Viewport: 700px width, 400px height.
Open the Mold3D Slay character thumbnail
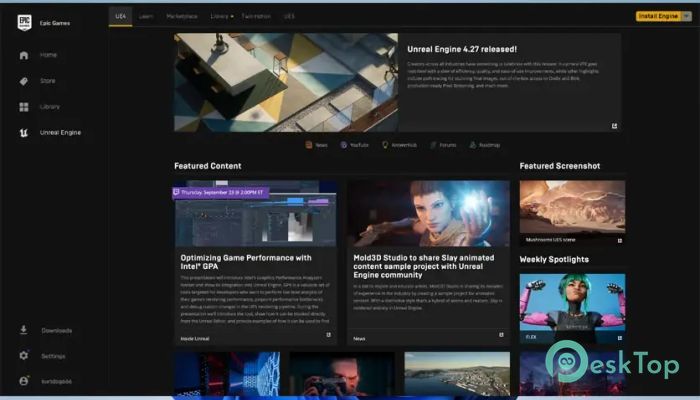tap(429, 213)
